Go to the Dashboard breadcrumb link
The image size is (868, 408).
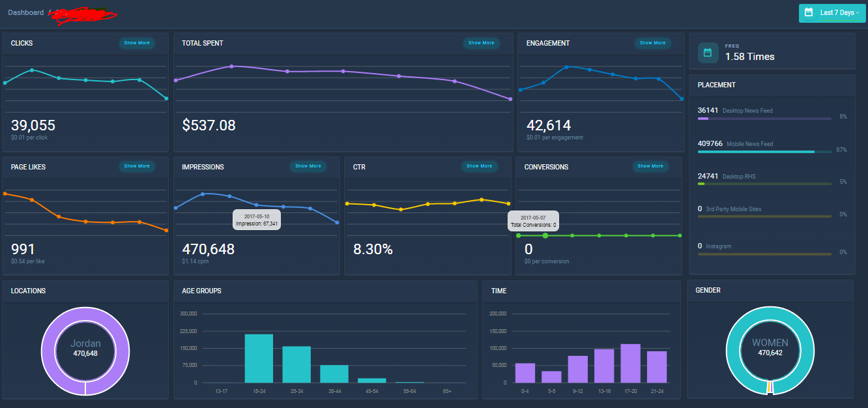(x=26, y=12)
